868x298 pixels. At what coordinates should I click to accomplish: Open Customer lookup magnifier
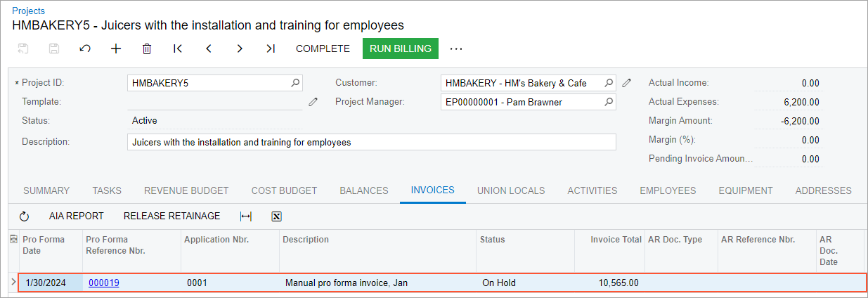coord(609,83)
